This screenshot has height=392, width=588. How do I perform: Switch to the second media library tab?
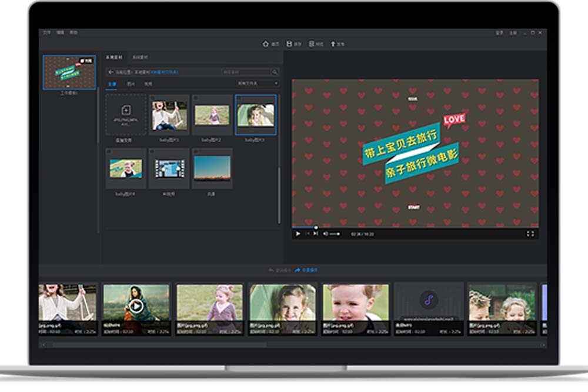pos(139,58)
